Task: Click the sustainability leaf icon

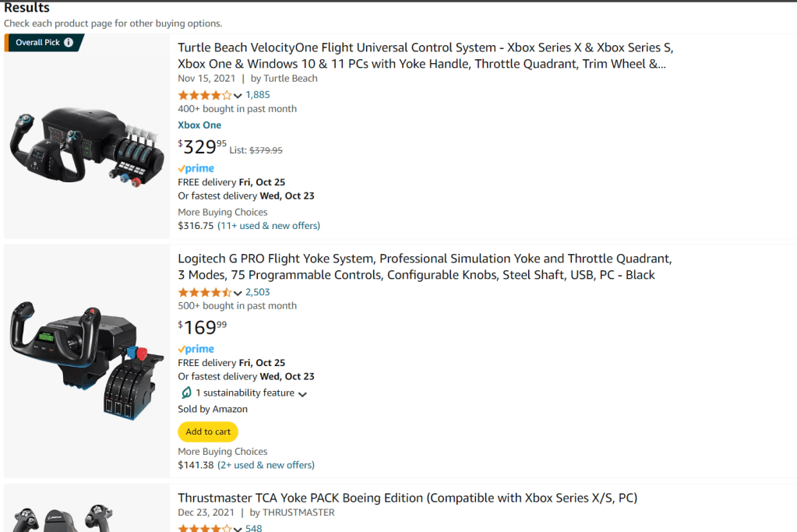Action: [x=185, y=393]
